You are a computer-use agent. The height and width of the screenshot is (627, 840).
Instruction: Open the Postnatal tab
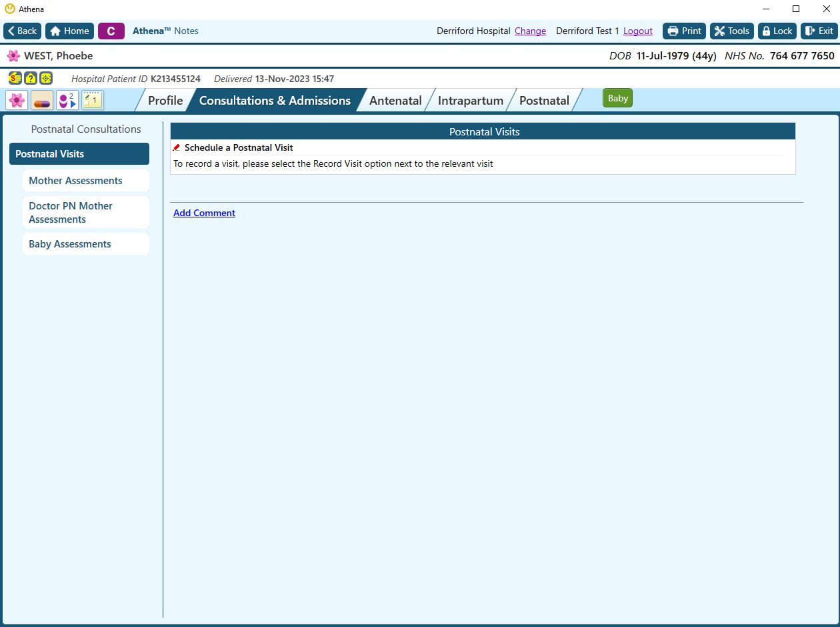[x=544, y=100]
